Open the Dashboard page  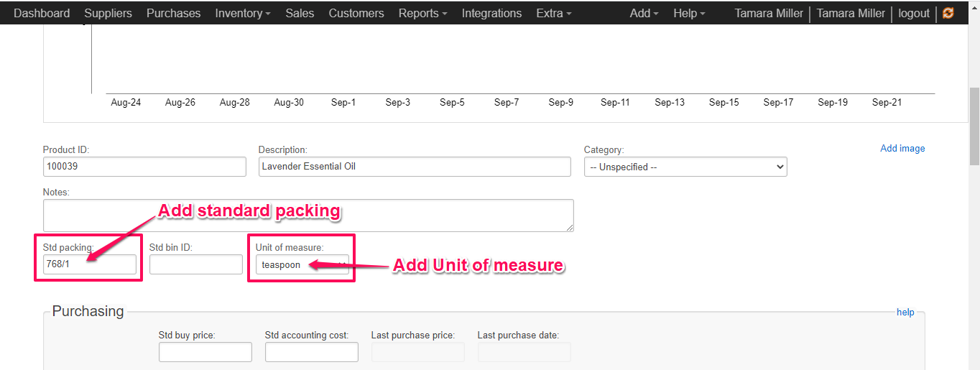(x=42, y=13)
